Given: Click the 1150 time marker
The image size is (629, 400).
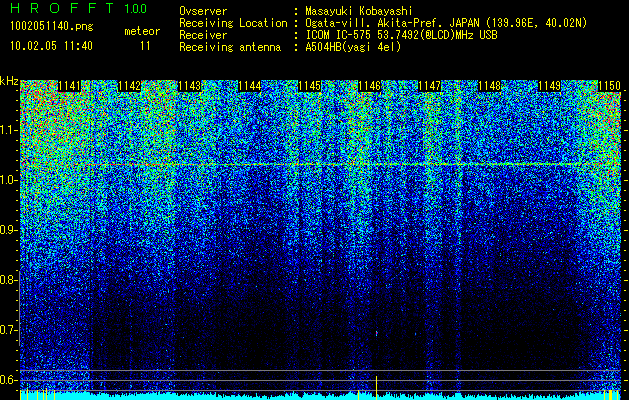Looking at the screenshot, I should 609,86.
